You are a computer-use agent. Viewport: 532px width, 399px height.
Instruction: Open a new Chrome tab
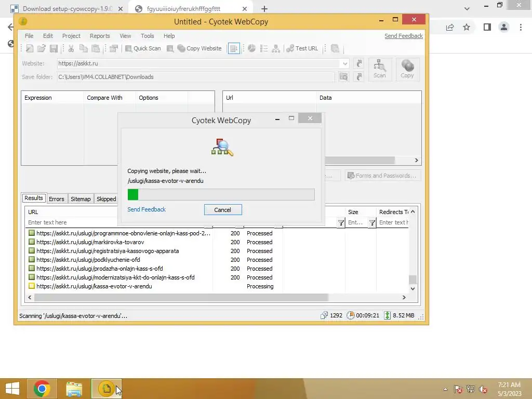(x=264, y=9)
